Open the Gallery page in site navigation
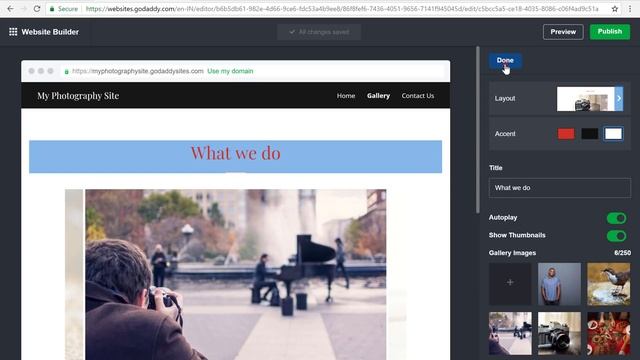 378,96
